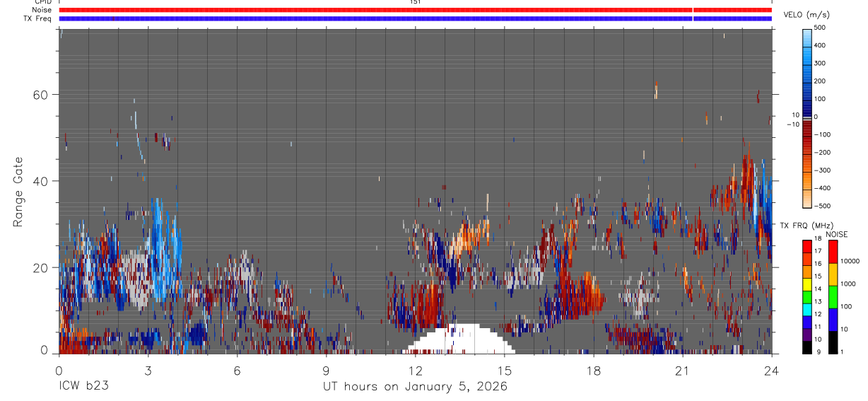This screenshot has height=401, width=868.
Task: Click the gray zero band of the velocity color bar
Action: pyautogui.click(x=807, y=120)
